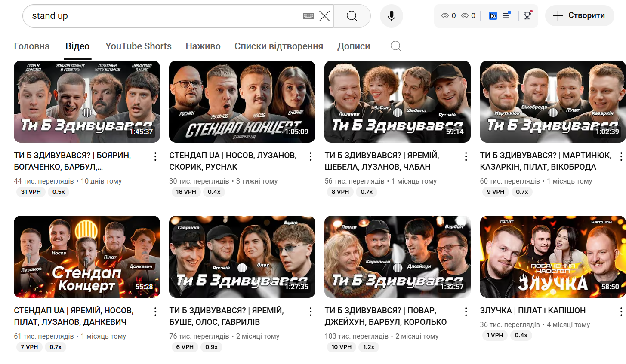The height and width of the screenshot is (364, 626).
Task: Click the '1 VPH' badge
Action: click(x=495, y=335)
